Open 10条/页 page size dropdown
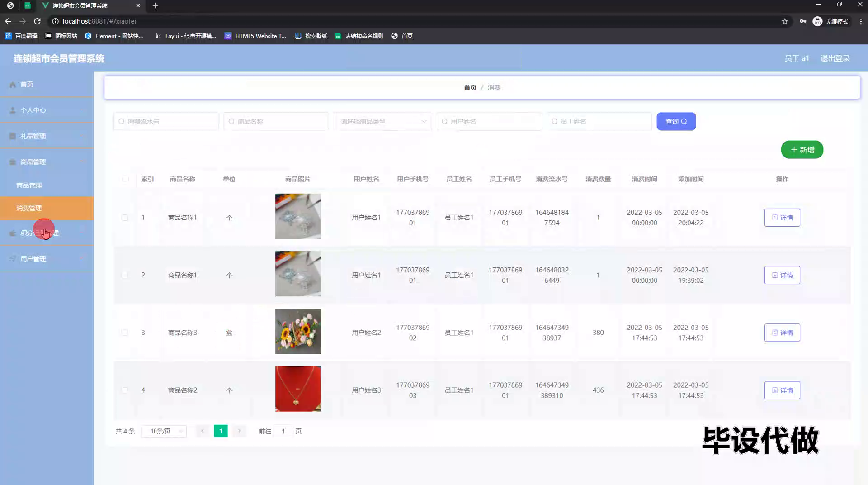Image resolution: width=868 pixels, height=485 pixels. (164, 431)
